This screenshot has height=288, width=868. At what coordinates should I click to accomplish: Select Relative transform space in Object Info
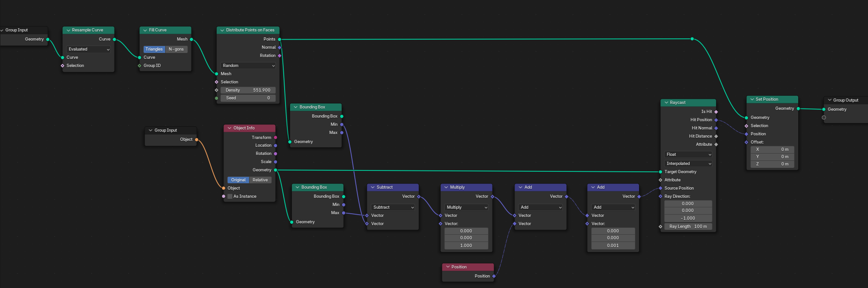[x=260, y=180]
